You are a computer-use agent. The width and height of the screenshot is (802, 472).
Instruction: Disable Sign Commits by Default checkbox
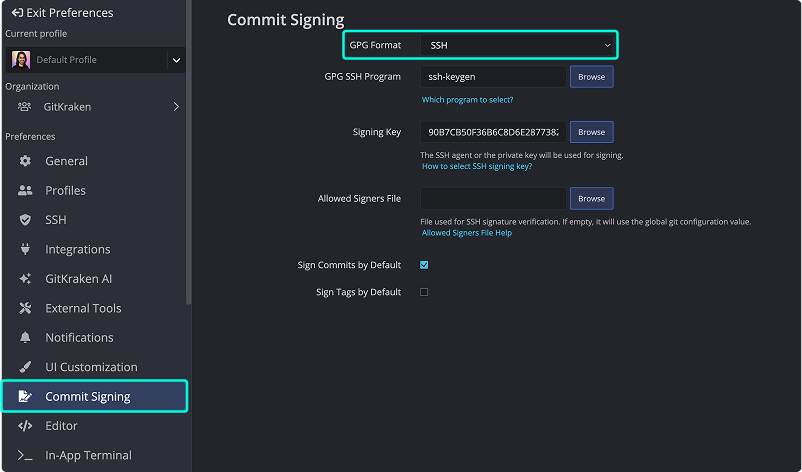tap(424, 265)
